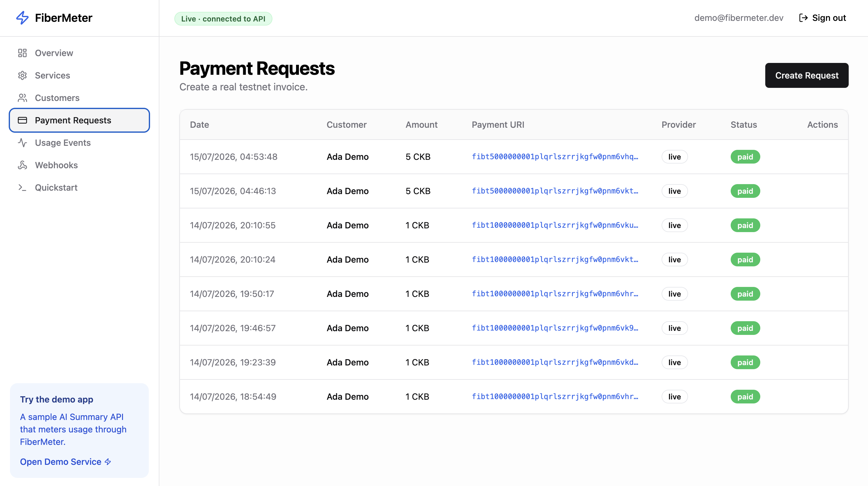Click the Sign out text
Screen dimensions: 868x486
pyautogui.click(x=829, y=18)
